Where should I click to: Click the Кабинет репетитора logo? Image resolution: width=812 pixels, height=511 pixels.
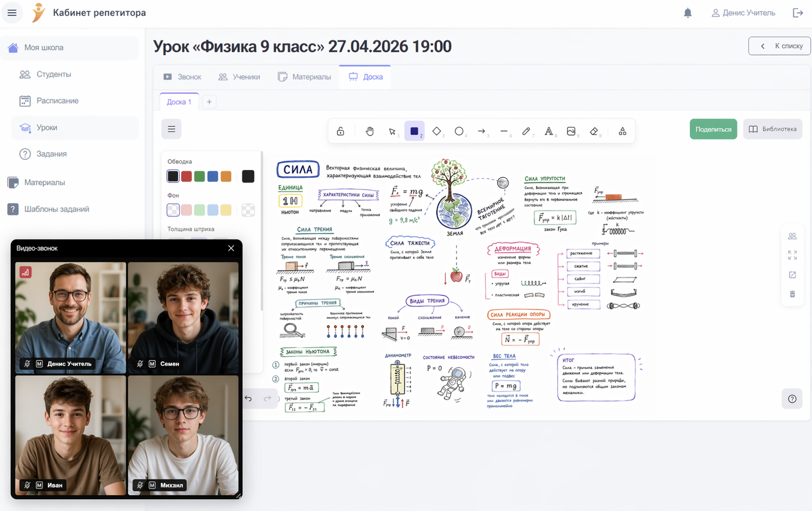pos(89,12)
